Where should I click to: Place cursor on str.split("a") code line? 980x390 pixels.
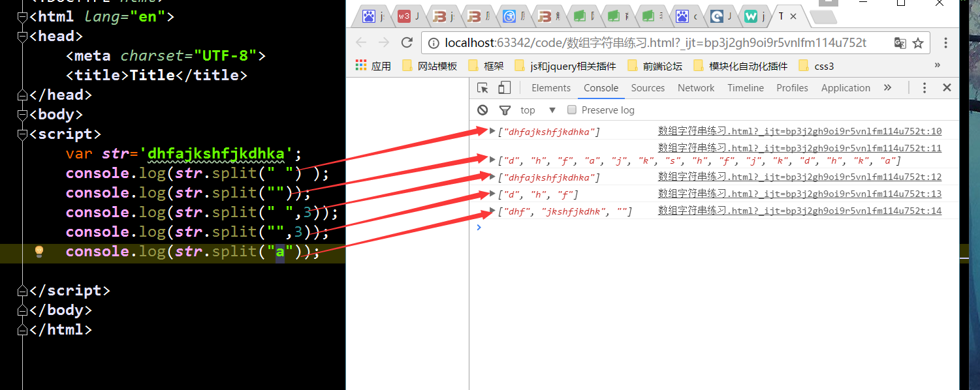coord(193,252)
